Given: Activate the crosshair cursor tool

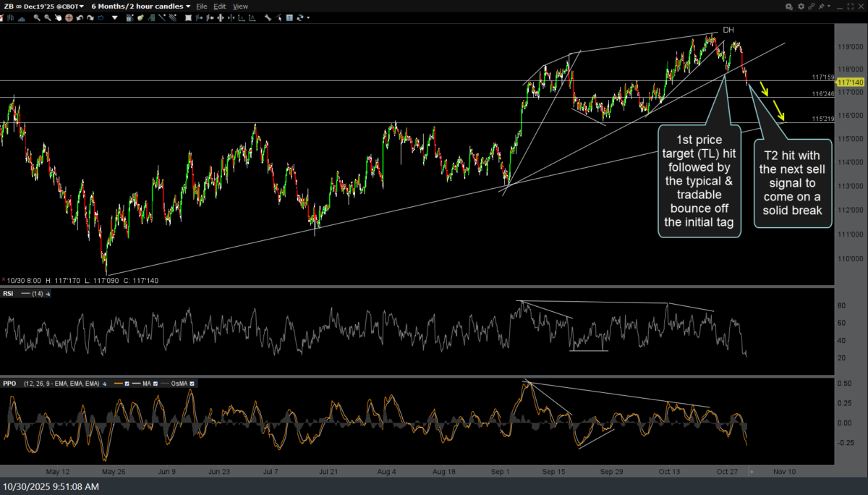Looking at the screenshot, I should pyautogui.click(x=69, y=17).
